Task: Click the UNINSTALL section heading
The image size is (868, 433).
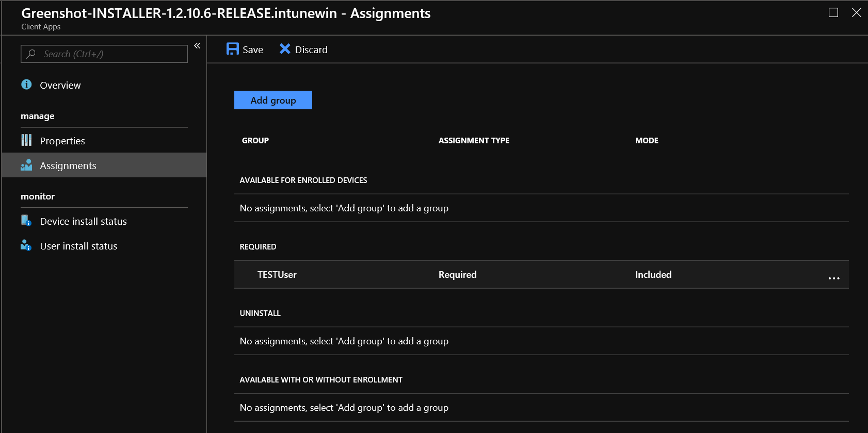Action: pos(260,313)
